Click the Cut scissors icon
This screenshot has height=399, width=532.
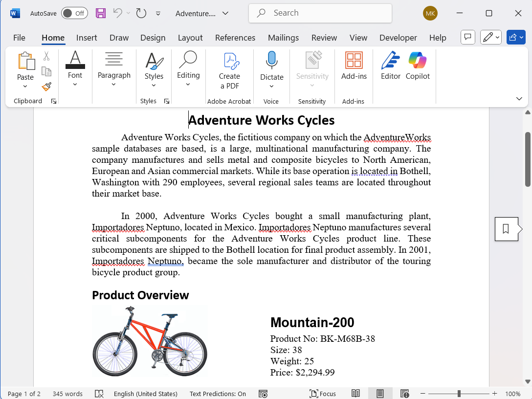tap(46, 56)
